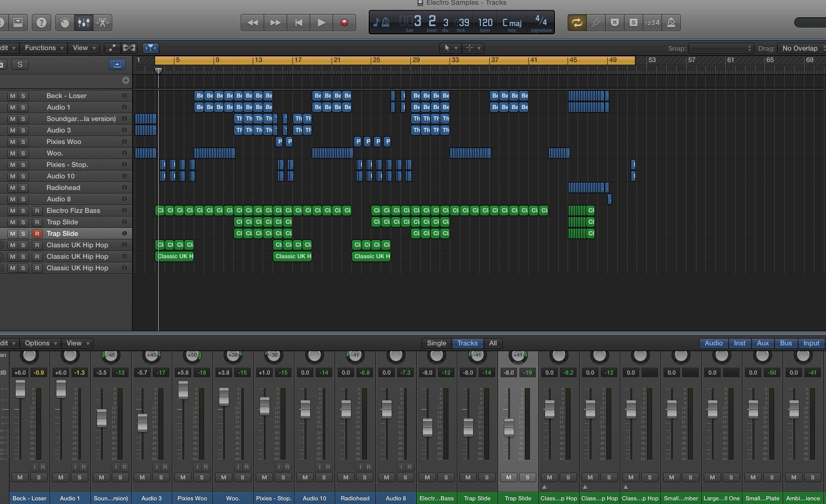Enable the metronome click button
826x504 pixels.
tap(671, 22)
